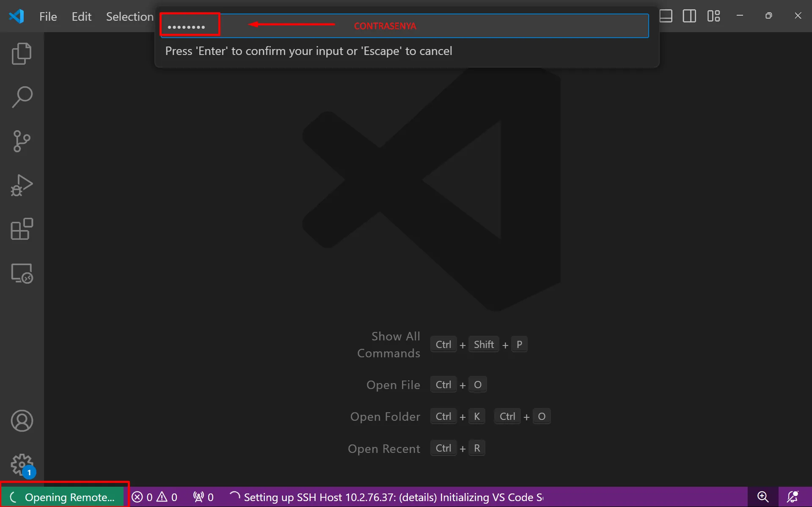The image size is (812, 507).
Task: Toggle the bottom panel layout button
Action: click(666, 16)
